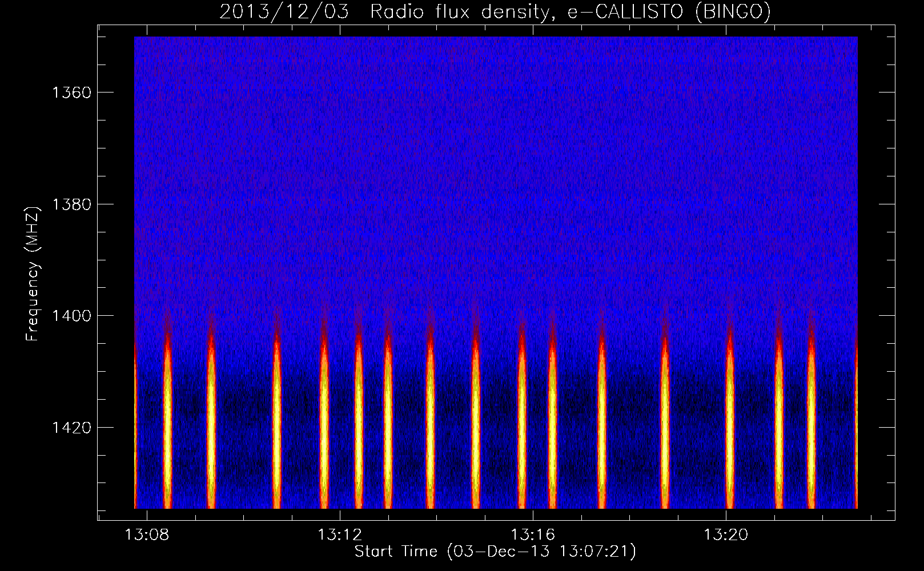Viewport: 924px width, 571px height.
Task: Click the 1420 frequency tick label
Action: tap(71, 428)
